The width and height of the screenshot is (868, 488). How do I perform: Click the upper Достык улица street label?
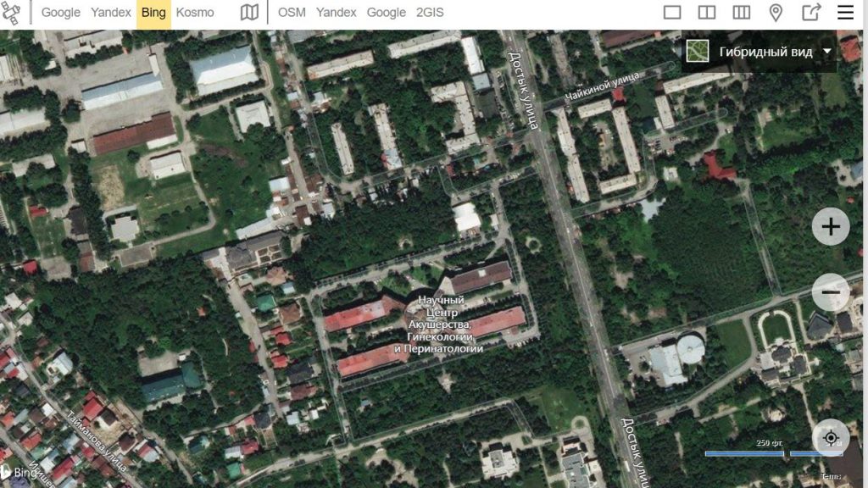tap(522, 91)
